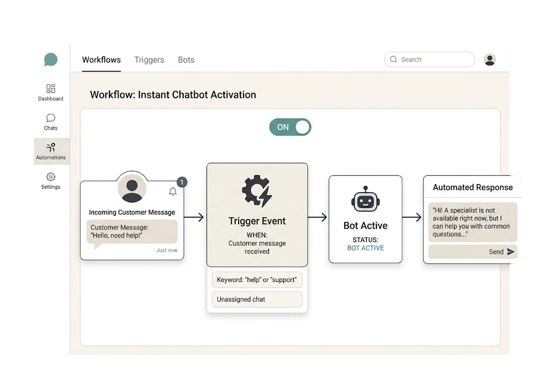Click the Send button in Automated Response
Image resolution: width=542 pixels, height=392 pixels.
coord(473,252)
